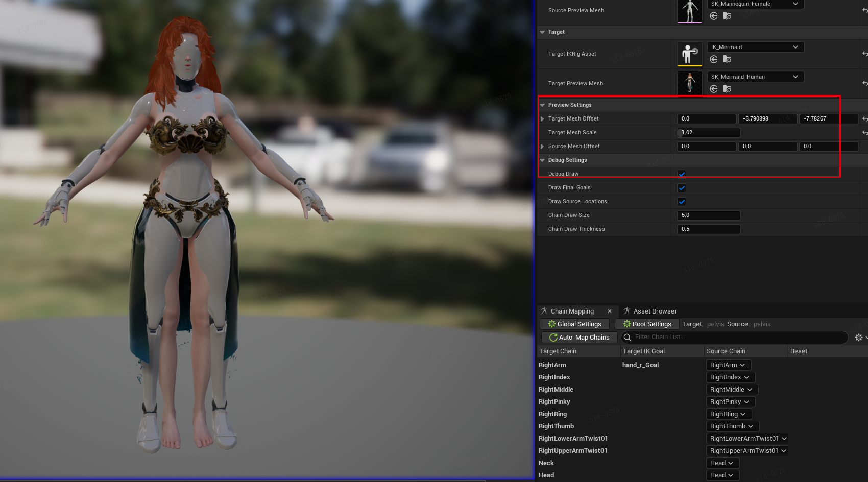The width and height of the screenshot is (868, 482).
Task: Collapse the Target section
Action: (542, 32)
